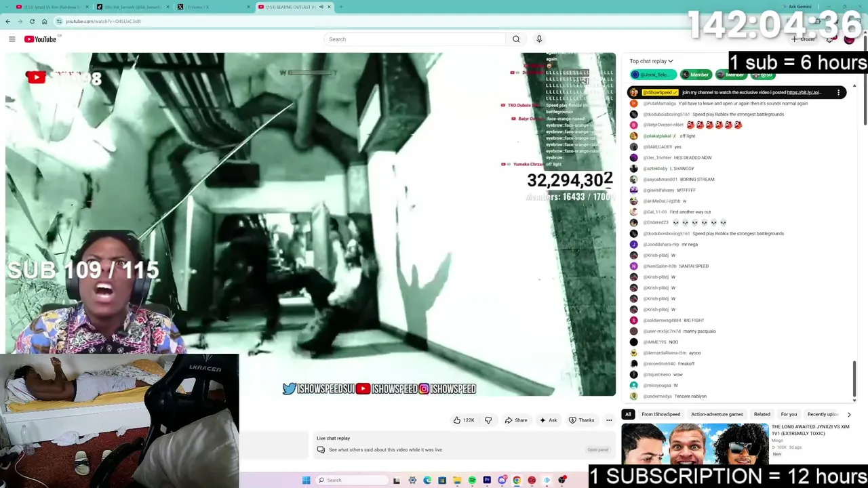The height and width of the screenshot is (488, 868).
Task: Open a new browser tab
Action: (340, 7)
